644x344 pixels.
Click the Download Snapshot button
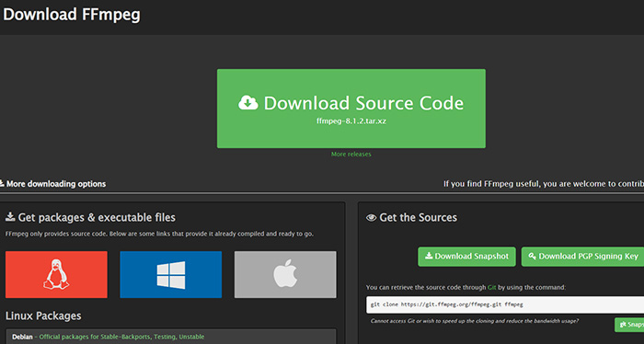(x=467, y=257)
